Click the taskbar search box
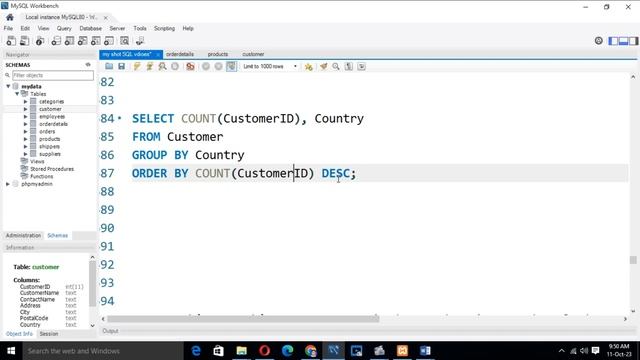 pos(103,351)
